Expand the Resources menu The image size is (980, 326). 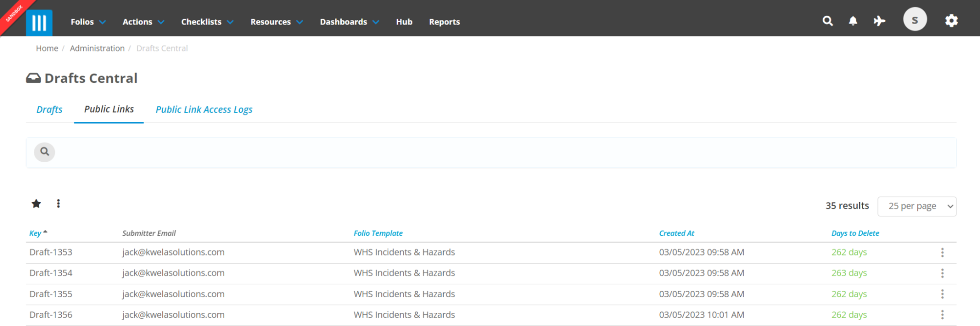276,22
